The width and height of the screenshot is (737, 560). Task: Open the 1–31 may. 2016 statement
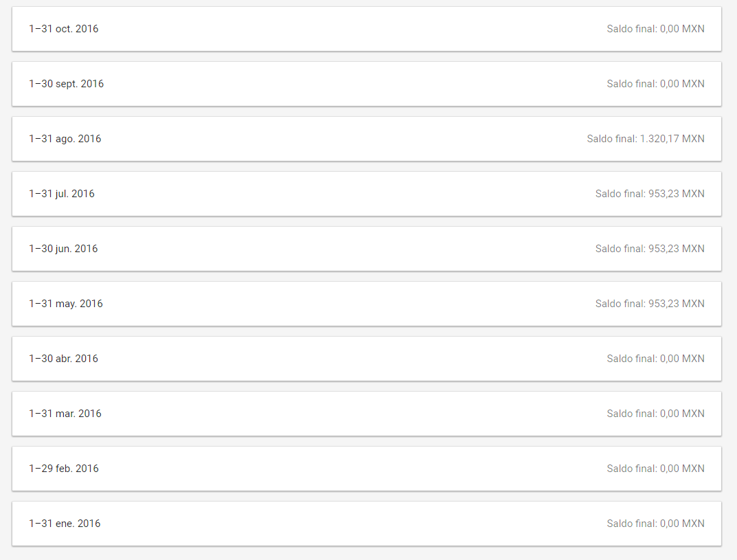coord(367,304)
